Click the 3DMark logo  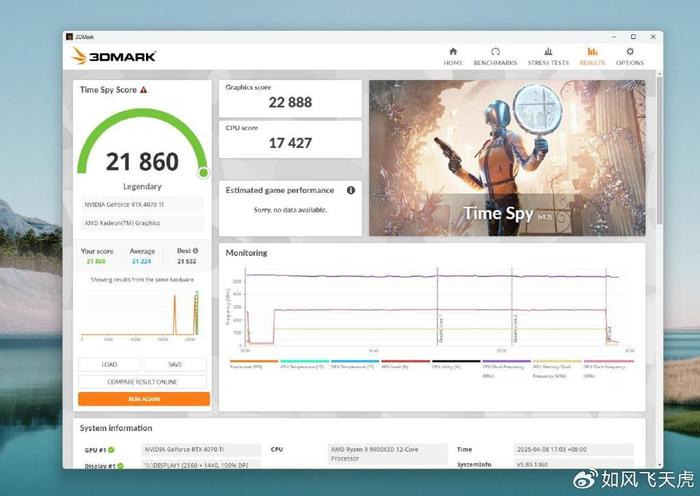(x=114, y=56)
